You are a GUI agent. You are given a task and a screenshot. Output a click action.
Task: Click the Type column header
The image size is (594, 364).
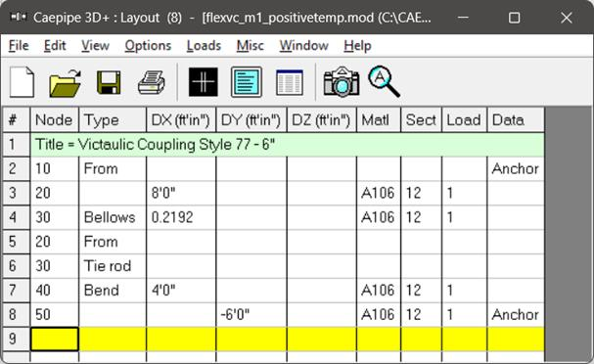click(113, 120)
